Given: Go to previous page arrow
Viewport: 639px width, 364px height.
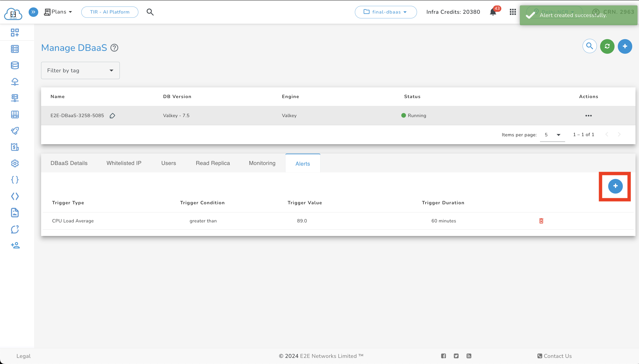Looking at the screenshot, I should tap(607, 135).
